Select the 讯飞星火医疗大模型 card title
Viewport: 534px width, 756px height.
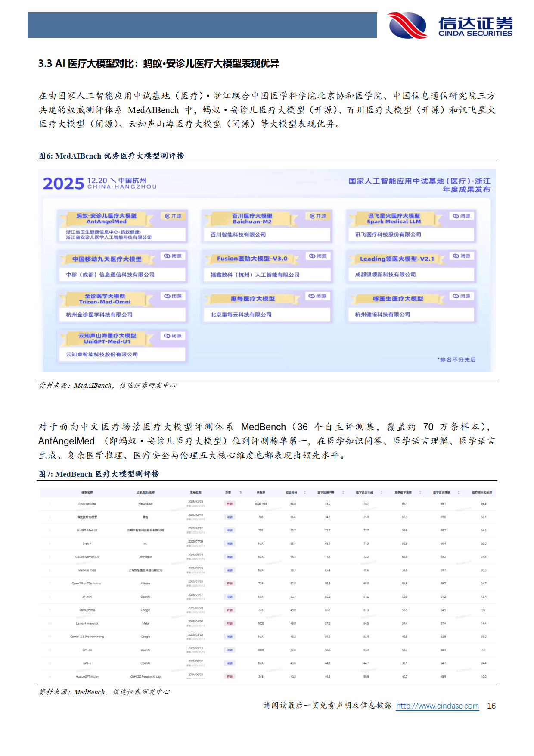coord(394,219)
